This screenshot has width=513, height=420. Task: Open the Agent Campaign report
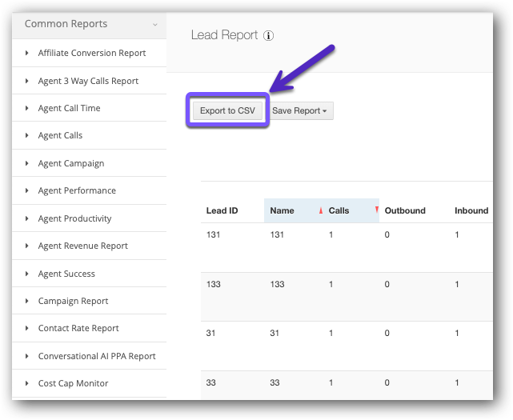71,163
